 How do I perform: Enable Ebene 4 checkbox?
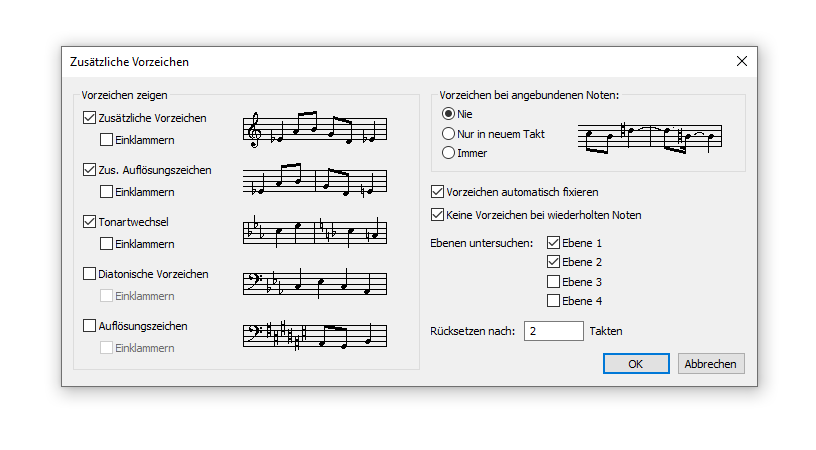(553, 301)
